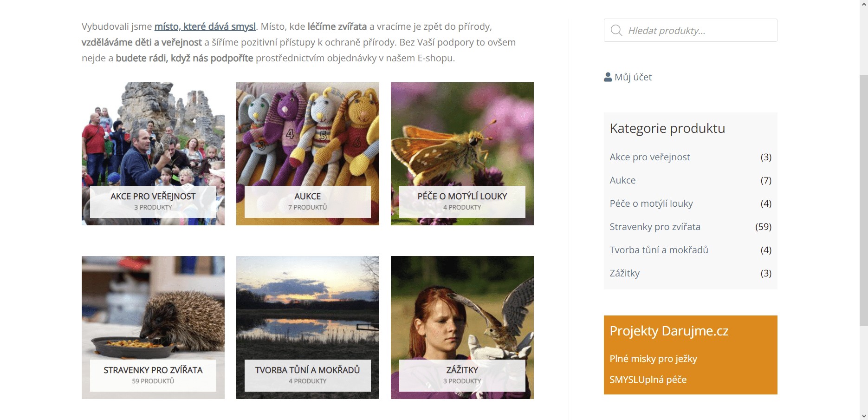This screenshot has width=868, height=420.
Task: Select Péče o motýlí louky sidebar link
Action: click(x=651, y=203)
